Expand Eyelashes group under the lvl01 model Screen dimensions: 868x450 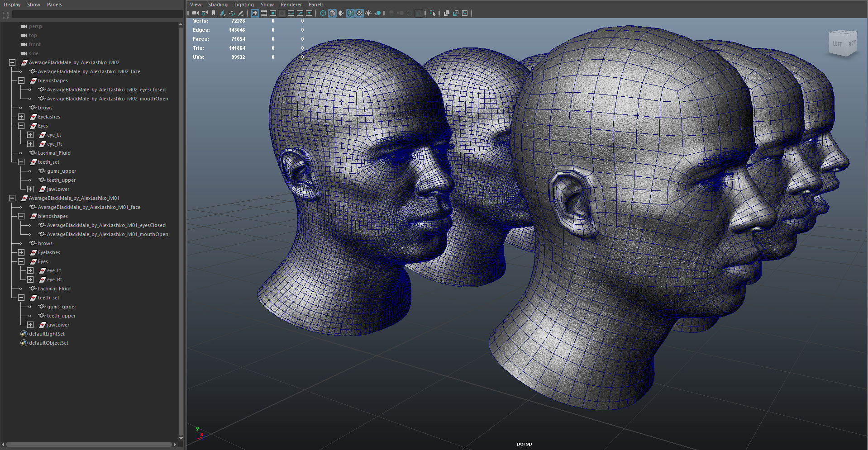tap(21, 252)
